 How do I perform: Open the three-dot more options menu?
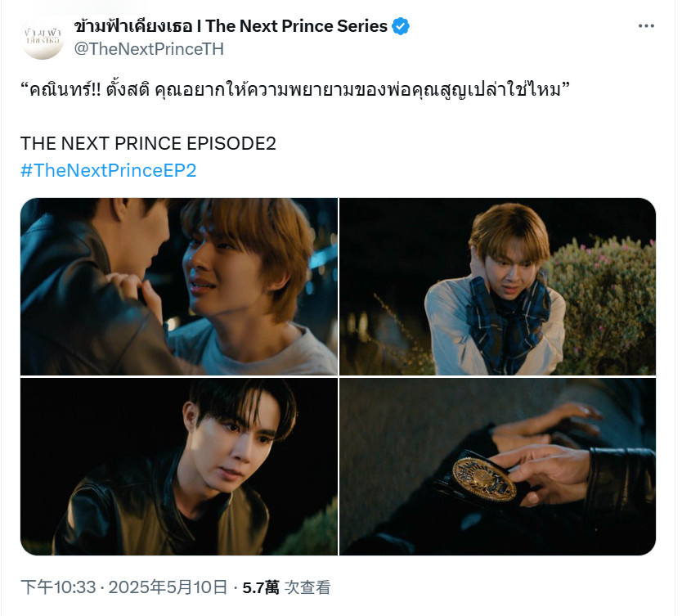tap(646, 26)
